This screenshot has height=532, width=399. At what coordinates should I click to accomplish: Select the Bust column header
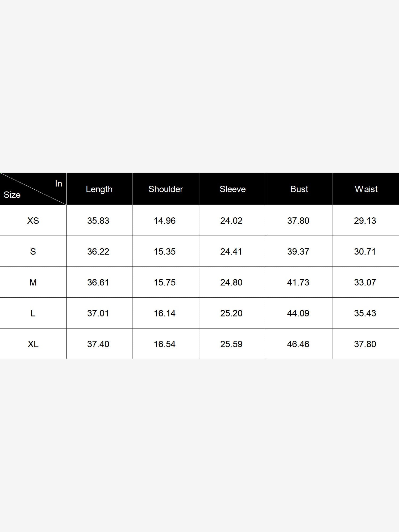tap(299, 189)
